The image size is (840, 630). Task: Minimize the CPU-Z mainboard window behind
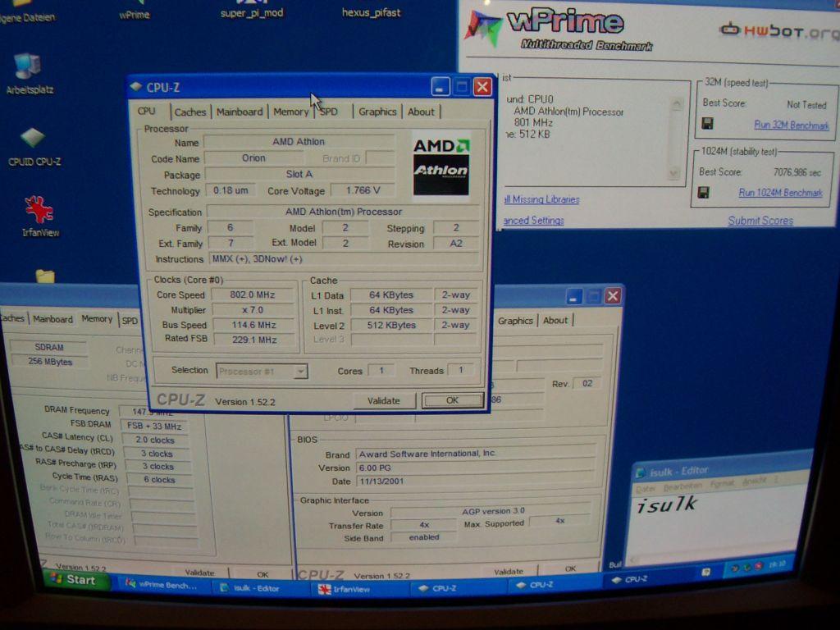tap(573, 295)
